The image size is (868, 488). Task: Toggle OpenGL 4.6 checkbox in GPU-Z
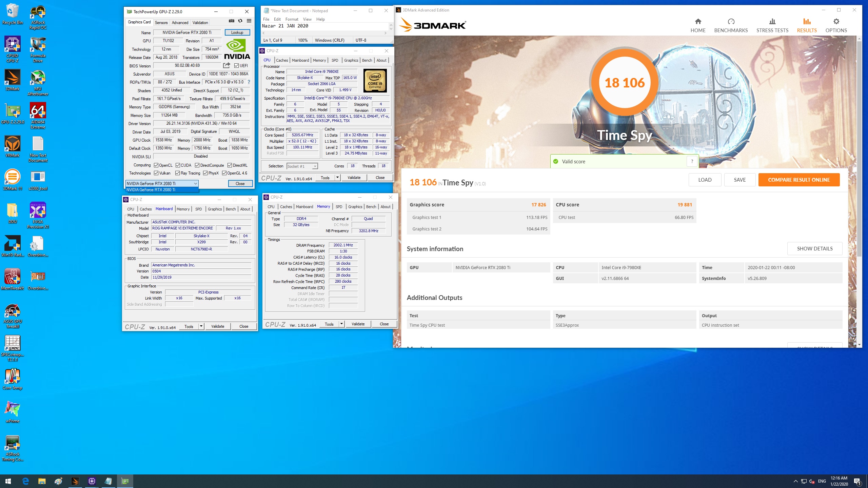tap(224, 173)
